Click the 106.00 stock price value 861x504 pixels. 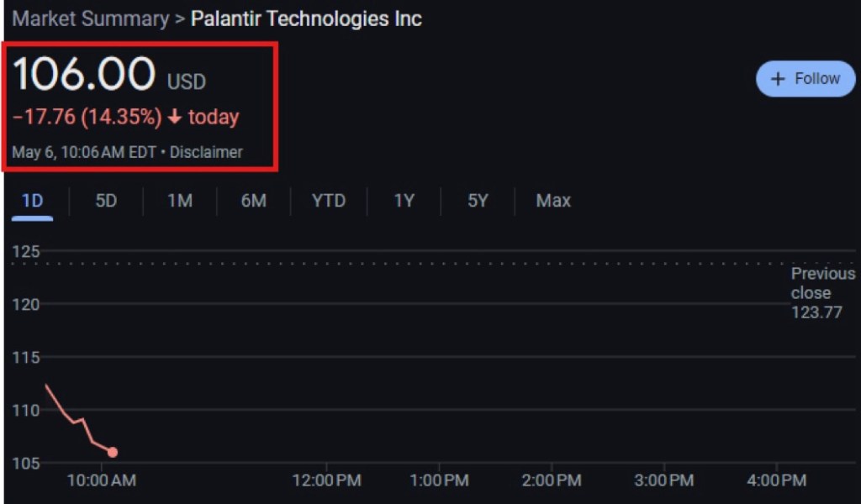[x=84, y=75]
